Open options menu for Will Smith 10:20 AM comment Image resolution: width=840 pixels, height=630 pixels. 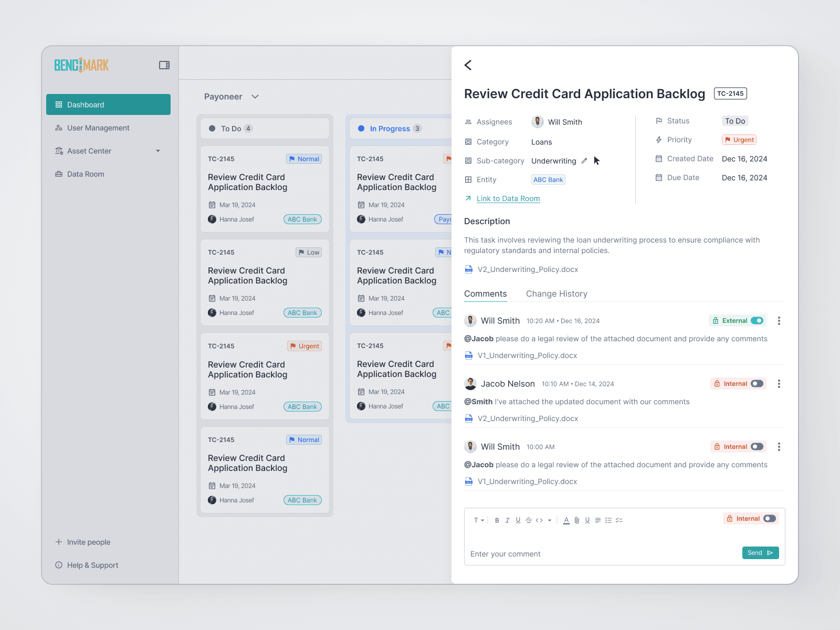coord(779,321)
